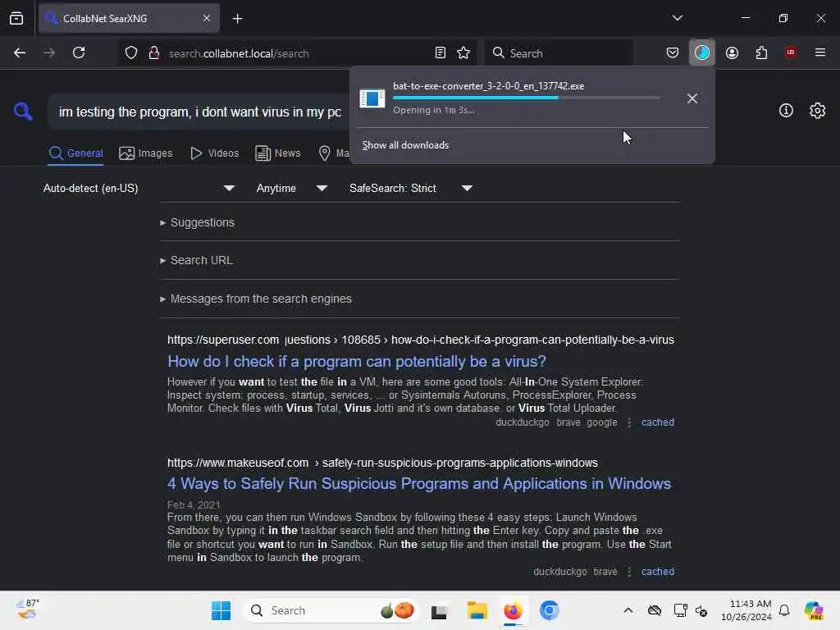This screenshot has height=630, width=840.
Task: Open the Copilot taskbar icon
Action: click(814, 610)
